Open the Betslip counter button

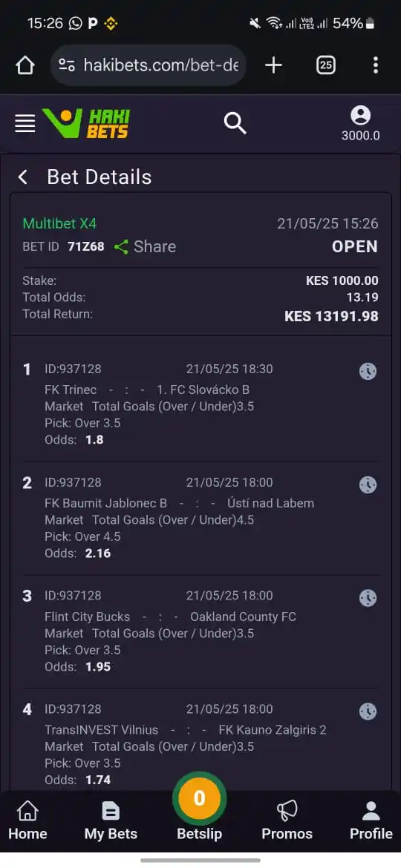point(200,799)
